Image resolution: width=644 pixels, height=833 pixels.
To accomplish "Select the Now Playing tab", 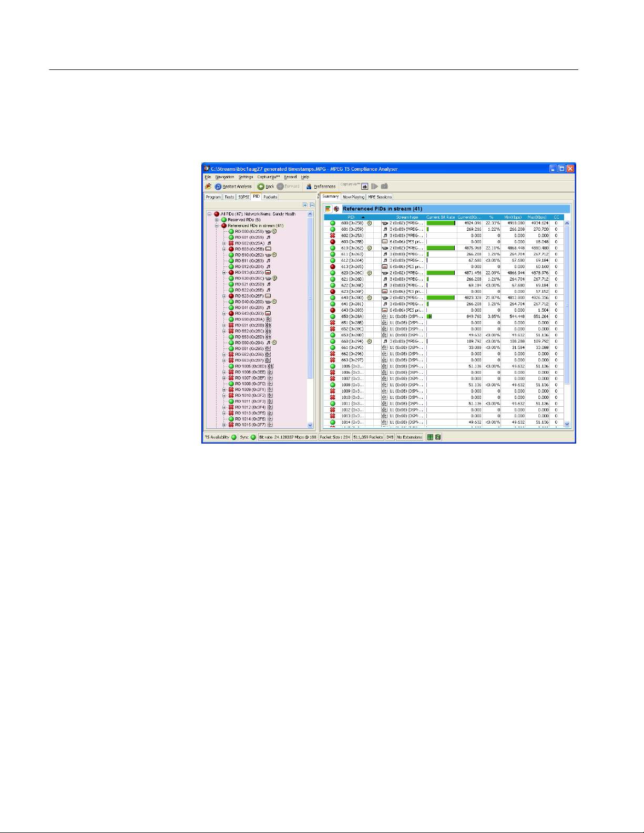I will tap(353, 197).
